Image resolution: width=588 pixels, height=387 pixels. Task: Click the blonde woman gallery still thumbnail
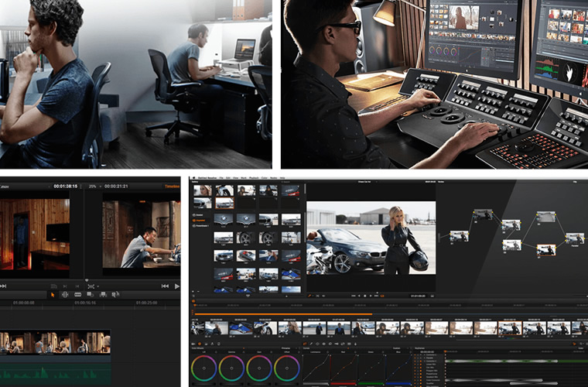point(203,190)
